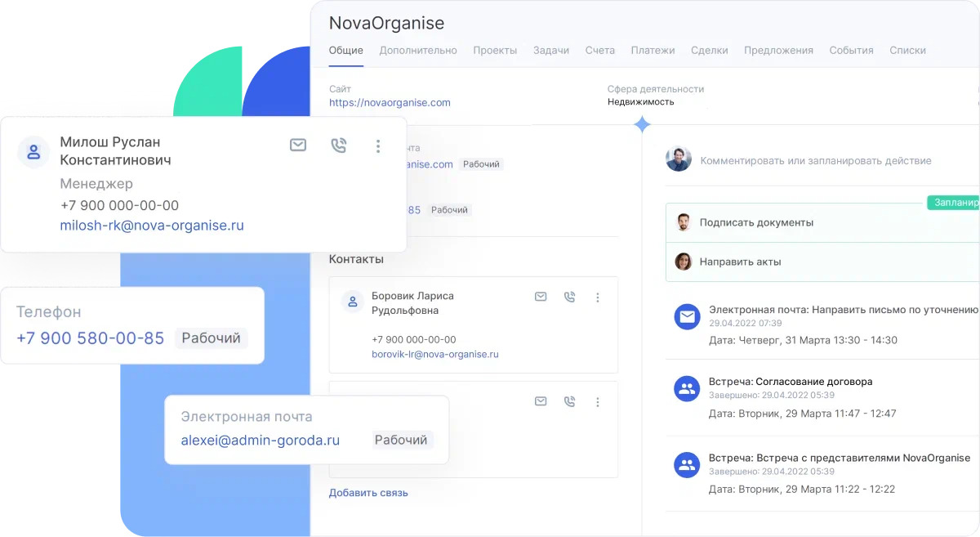The height and width of the screenshot is (537, 980).
Task: Open three-dot menu on second contact card
Action: pyautogui.click(x=598, y=402)
